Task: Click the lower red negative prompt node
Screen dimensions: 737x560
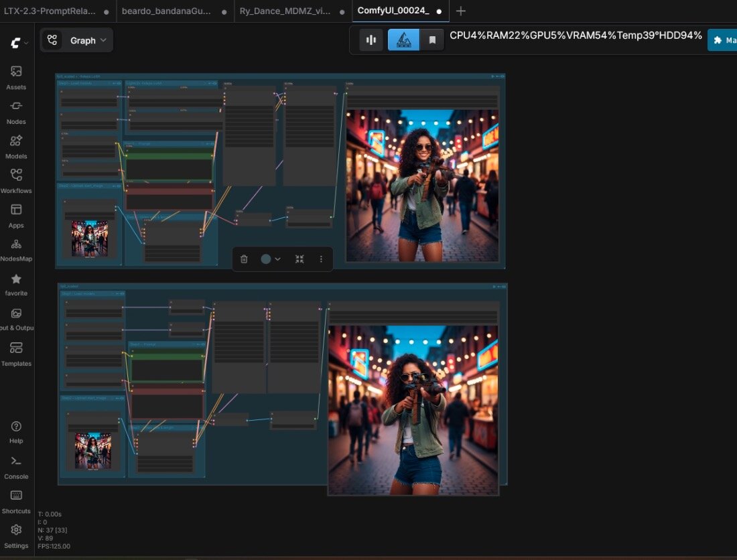Action: [167, 403]
